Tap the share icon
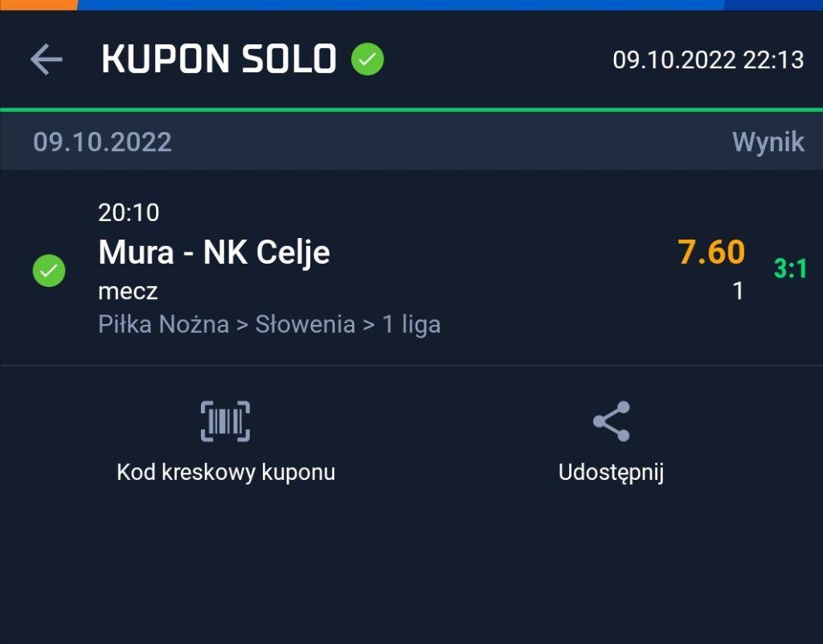This screenshot has height=644, width=823. [611, 421]
